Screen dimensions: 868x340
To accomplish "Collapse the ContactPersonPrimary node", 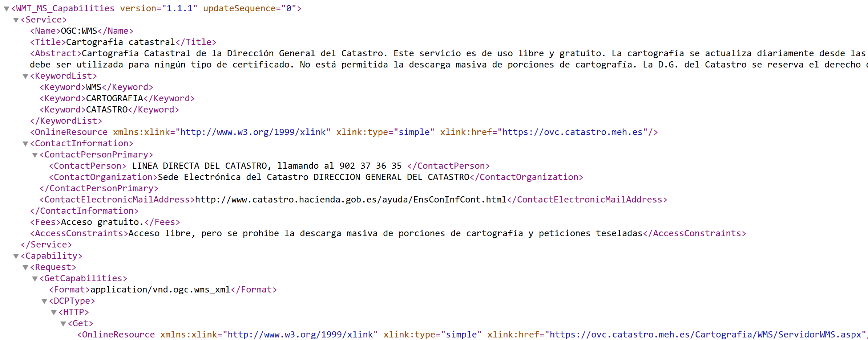I will (x=35, y=155).
